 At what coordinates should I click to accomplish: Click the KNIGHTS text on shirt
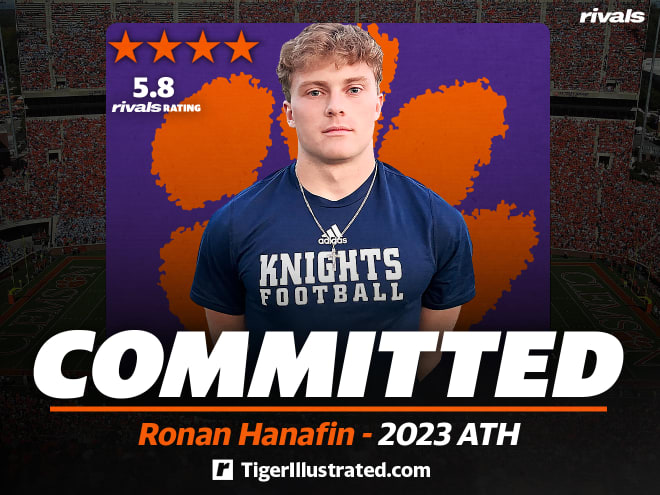click(x=330, y=266)
